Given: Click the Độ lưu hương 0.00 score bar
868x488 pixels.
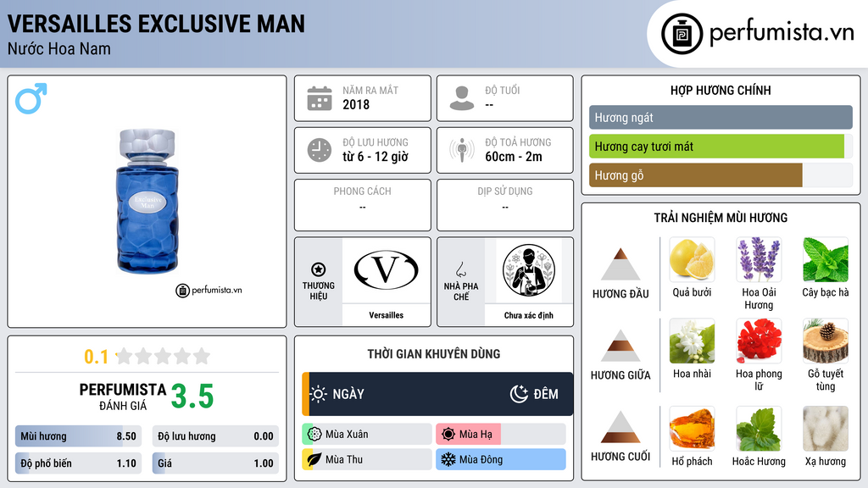Looking at the screenshot, I should (215, 436).
